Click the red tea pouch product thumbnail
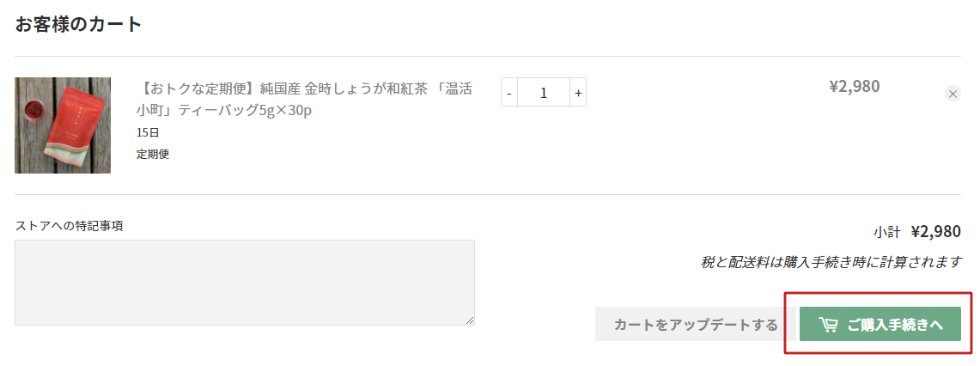980x366 pixels. tap(63, 125)
